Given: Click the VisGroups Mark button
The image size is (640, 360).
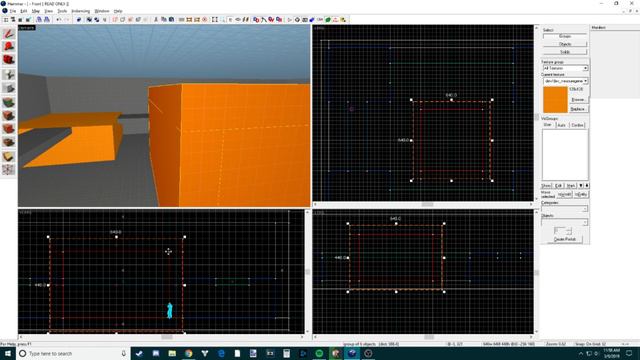Looking at the screenshot, I should tap(571, 186).
